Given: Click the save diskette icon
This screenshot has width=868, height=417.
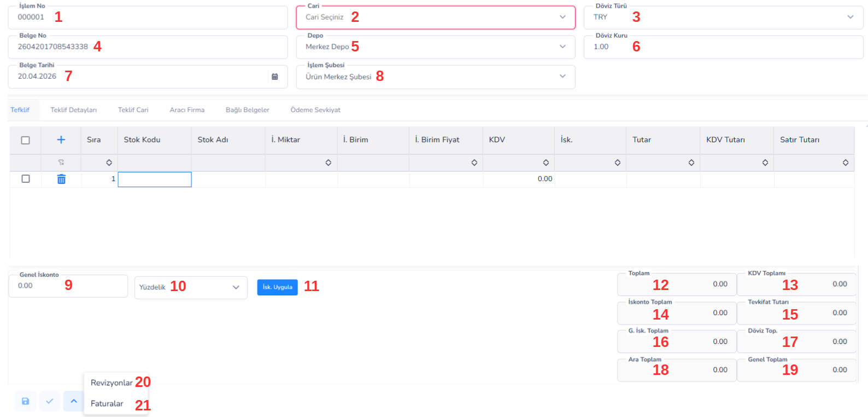Looking at the screenshot, I should [25, 401].
